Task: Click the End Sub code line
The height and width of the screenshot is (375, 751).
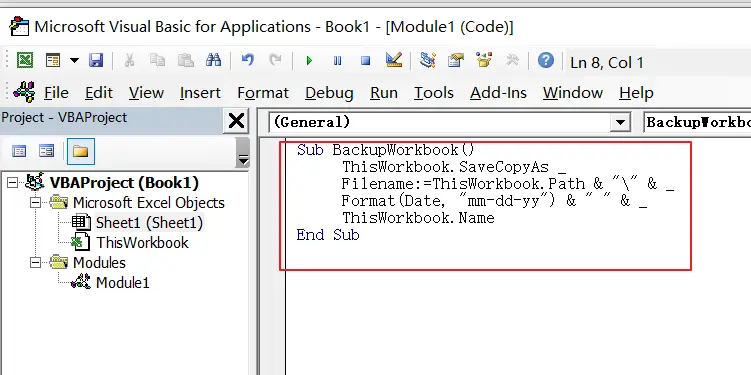Action: tap(328, 235)
